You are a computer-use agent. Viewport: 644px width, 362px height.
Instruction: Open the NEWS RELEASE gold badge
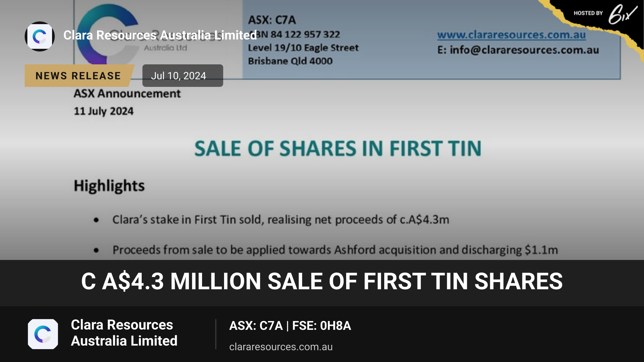click(x=78, y=76)
